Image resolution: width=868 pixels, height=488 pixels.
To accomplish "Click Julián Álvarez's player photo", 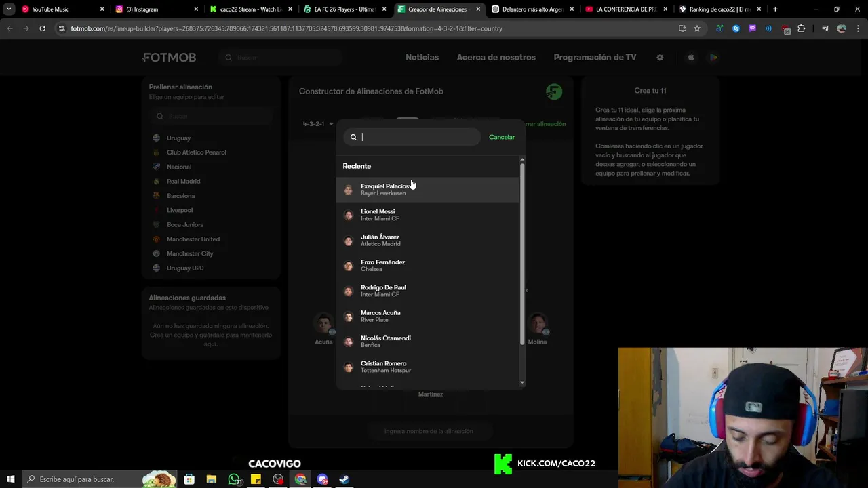I will pyautogui.click(x=349, y=241).
